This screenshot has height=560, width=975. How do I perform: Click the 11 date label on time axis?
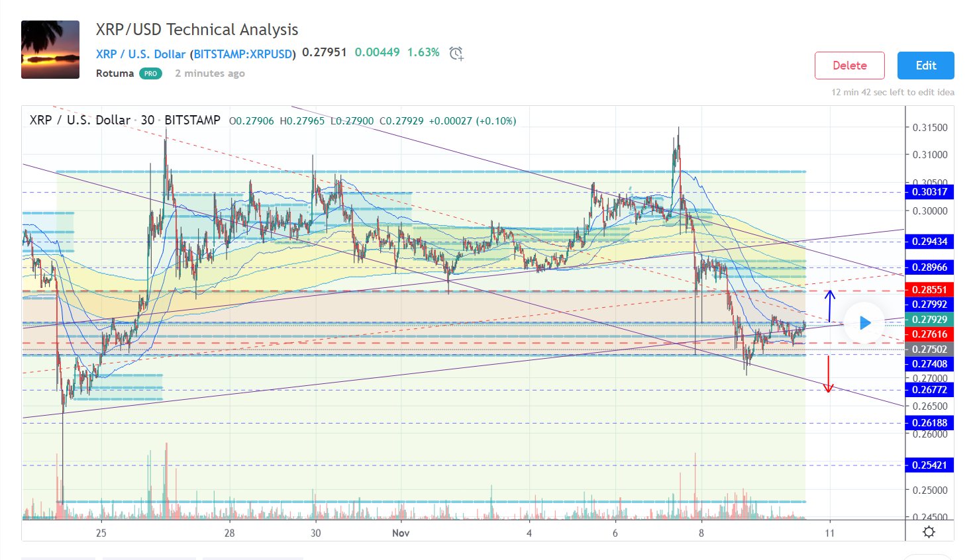point(829,533)
